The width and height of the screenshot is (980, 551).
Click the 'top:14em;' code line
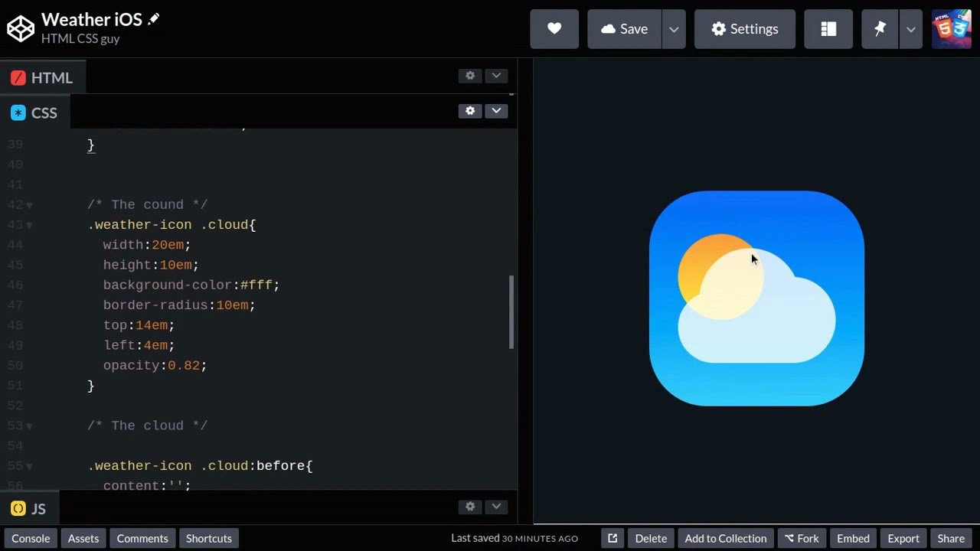pos(139,325)
